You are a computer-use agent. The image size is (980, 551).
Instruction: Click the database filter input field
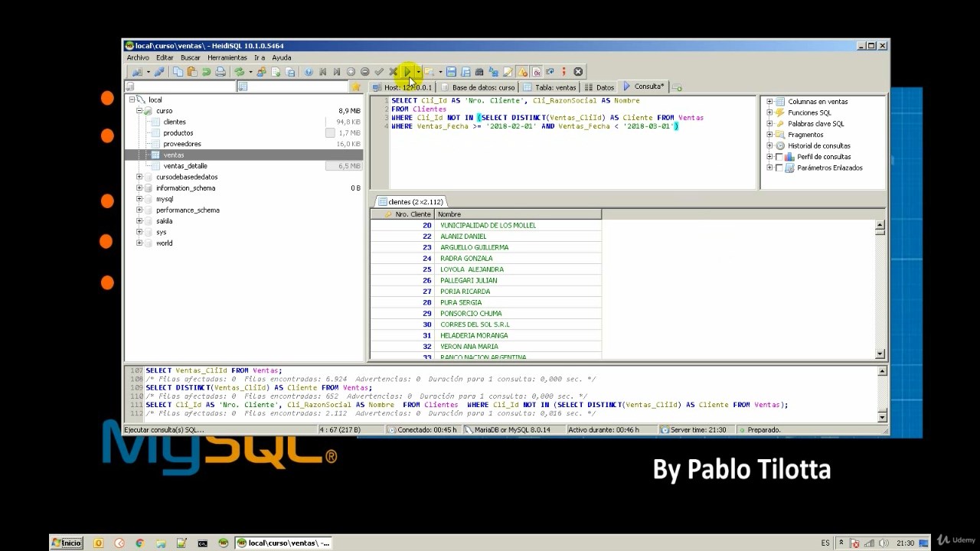tap(179, 87)
